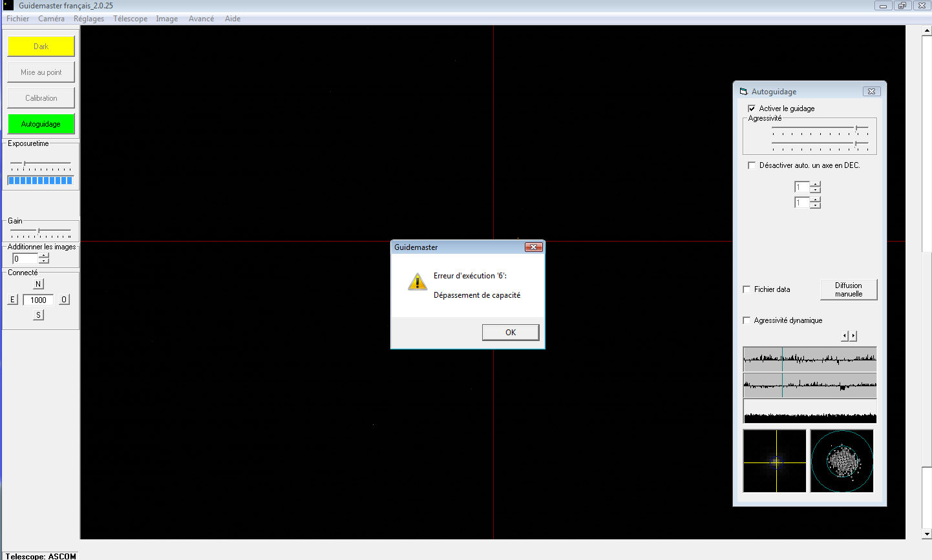932x560 pixels.
Task: Close the Autoguidage panel
Action: [871, 92]
